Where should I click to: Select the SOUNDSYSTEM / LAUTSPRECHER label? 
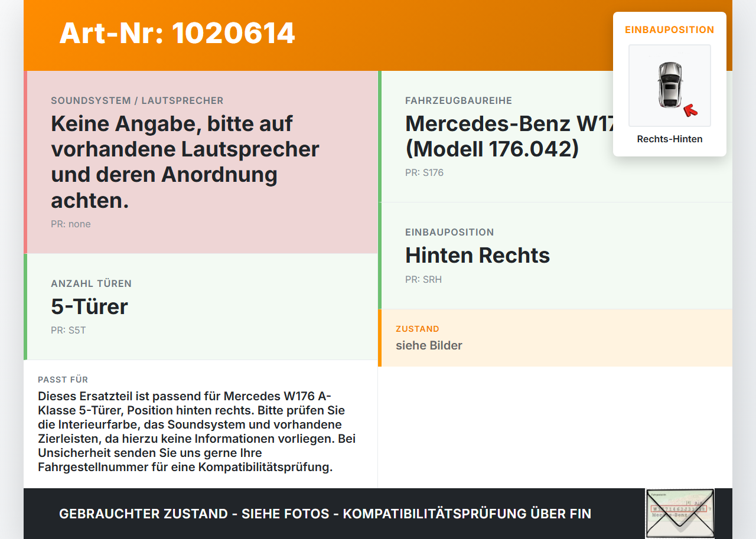pos(137,101)
